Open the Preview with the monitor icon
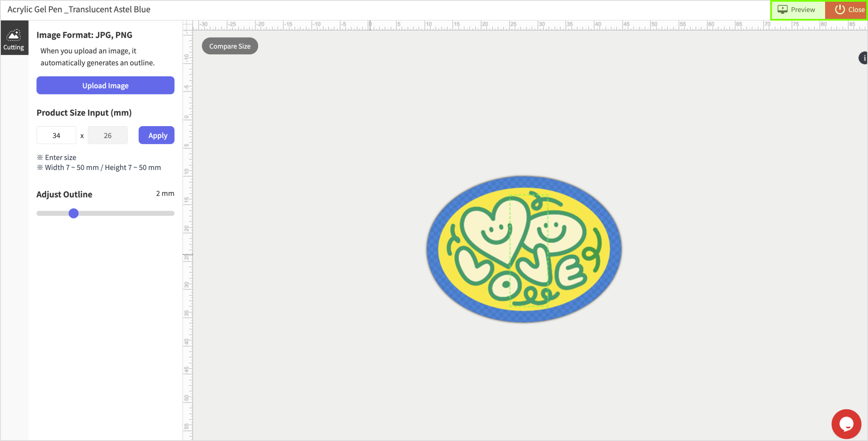This screenshot has width=868, height=441. pos(797,10)
